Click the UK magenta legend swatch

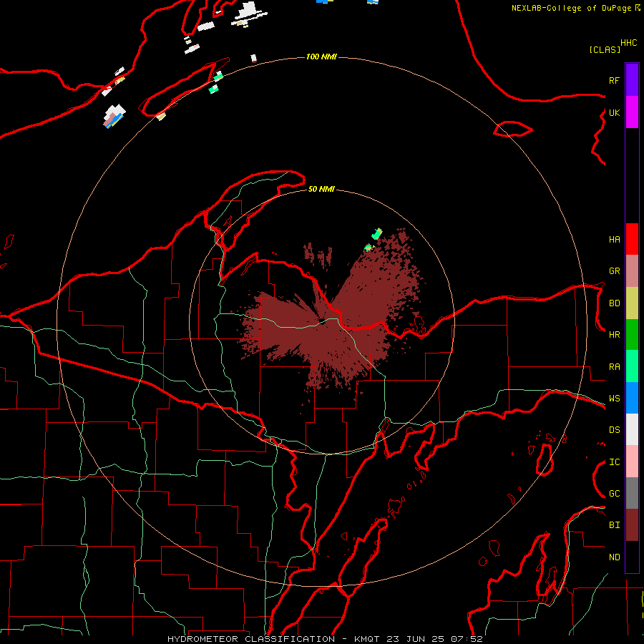click(x=632, y=112)
